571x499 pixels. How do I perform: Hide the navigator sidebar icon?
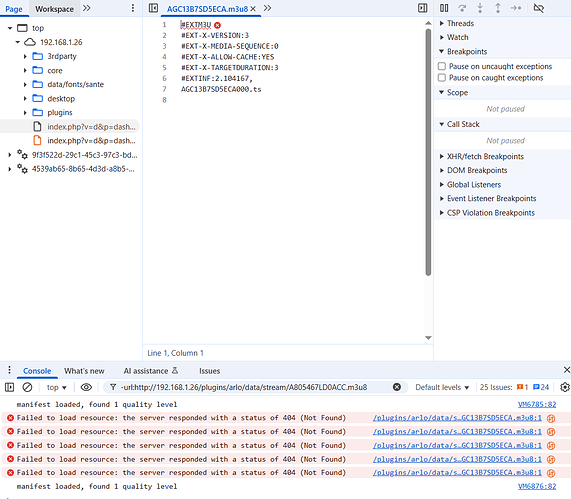153,8
